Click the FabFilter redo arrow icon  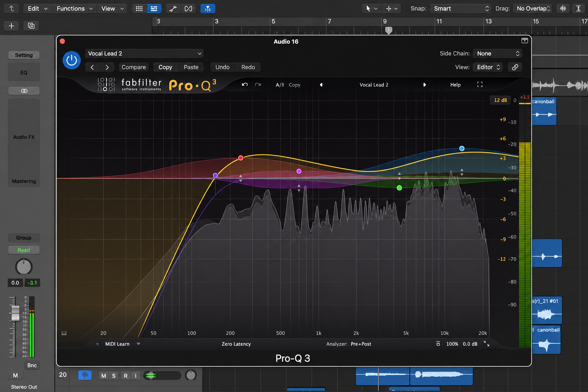(x=258, y=85)
